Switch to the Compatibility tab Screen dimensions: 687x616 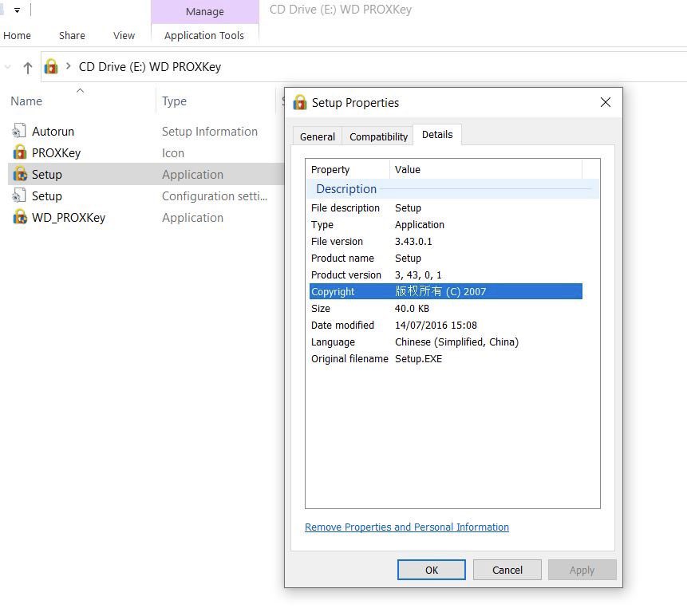(x=378, y=136)
